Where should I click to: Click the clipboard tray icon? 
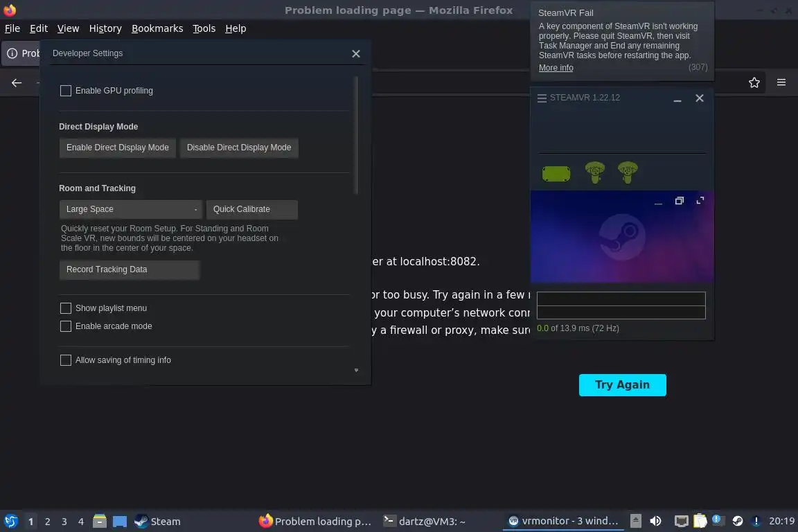(700, 521)
